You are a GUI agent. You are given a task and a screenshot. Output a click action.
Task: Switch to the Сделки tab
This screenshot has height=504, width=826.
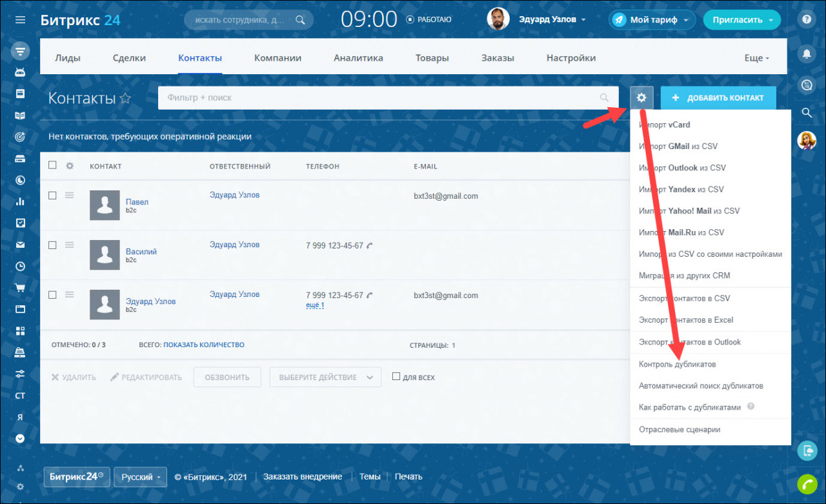coord(129,58)
